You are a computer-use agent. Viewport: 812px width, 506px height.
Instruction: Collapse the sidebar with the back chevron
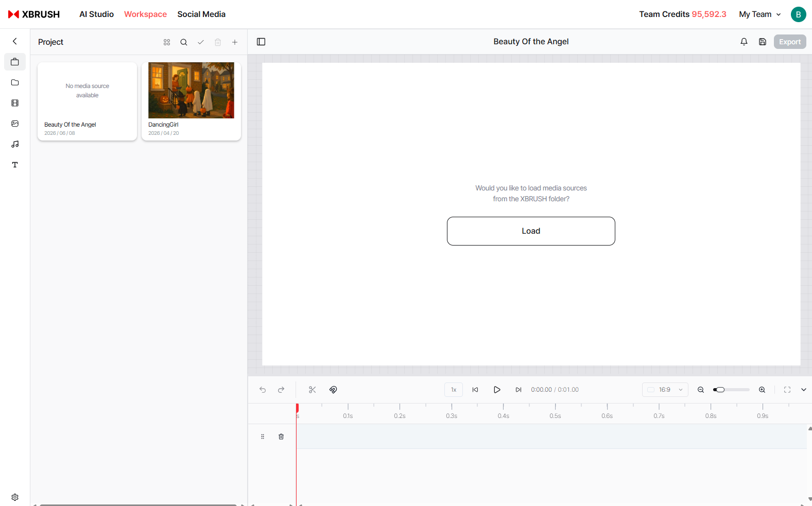click(x=15, y=41)
